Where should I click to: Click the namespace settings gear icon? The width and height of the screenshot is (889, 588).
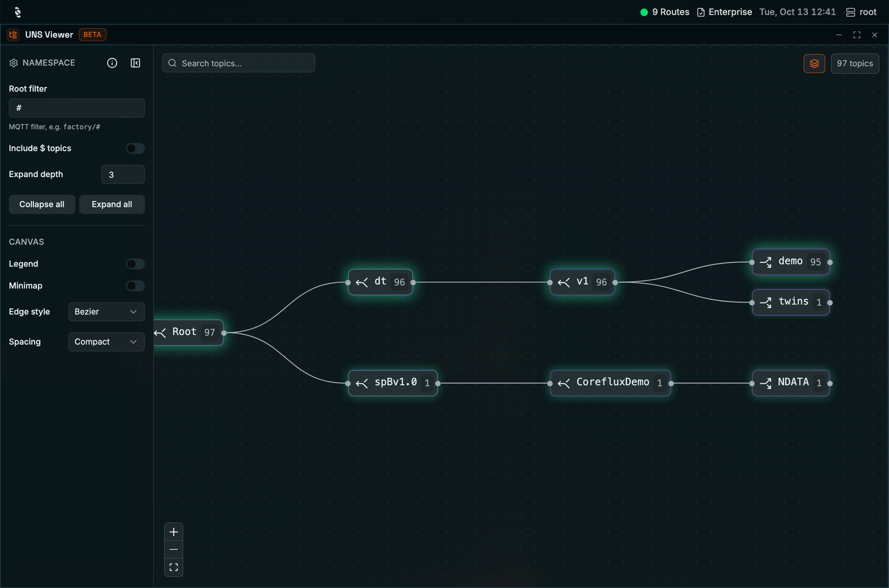[x=14, y=63]
